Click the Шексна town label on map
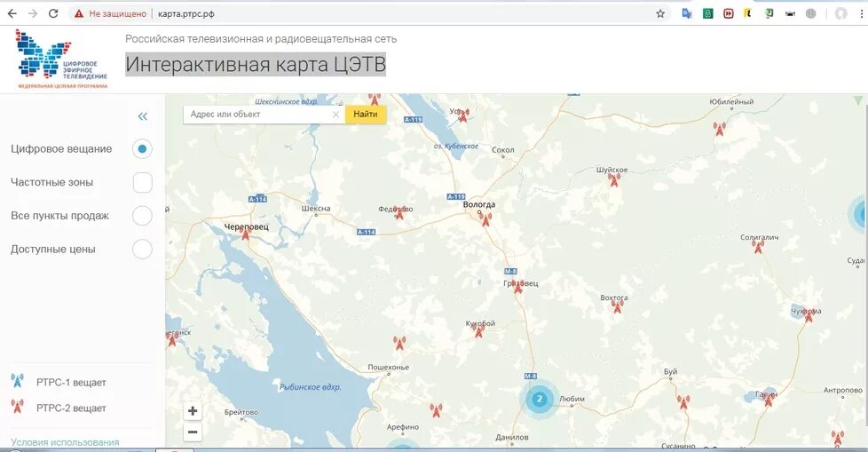The image size is (868, 452). tap(316, 209)
